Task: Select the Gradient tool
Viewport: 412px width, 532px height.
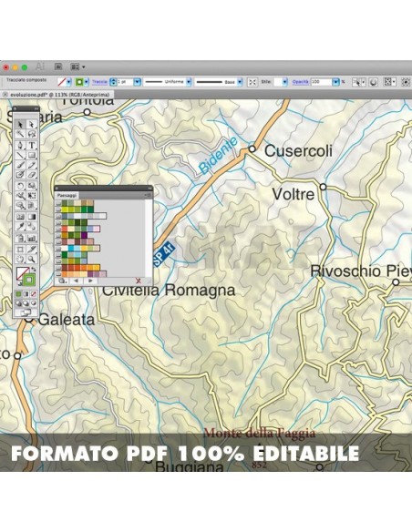Action: tap(32, 216)
